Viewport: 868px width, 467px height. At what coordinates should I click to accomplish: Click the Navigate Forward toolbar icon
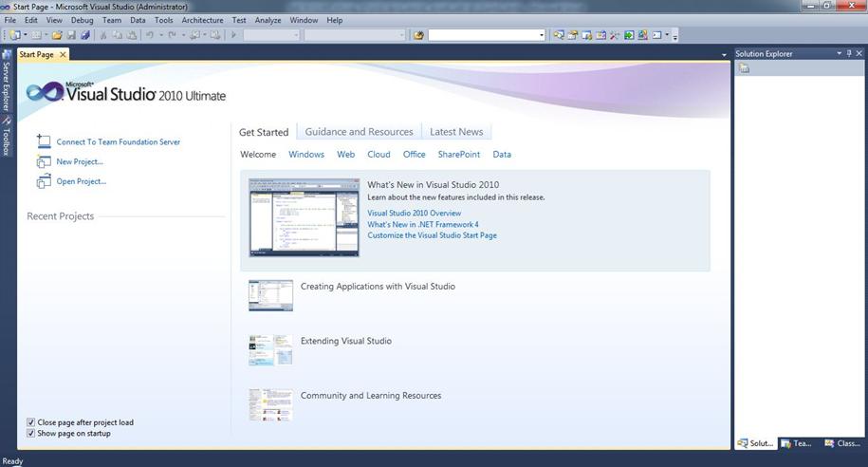click(x=214, y=35)
